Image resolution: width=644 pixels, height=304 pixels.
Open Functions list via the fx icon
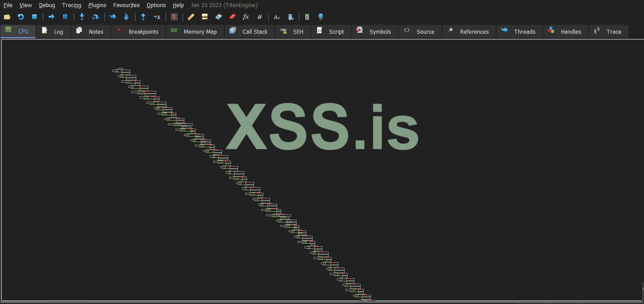point(246,17)
